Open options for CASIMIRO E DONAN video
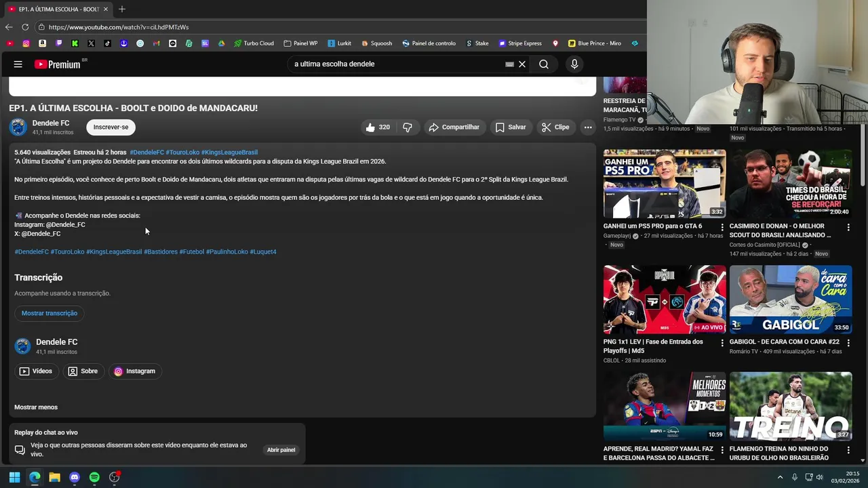This screenshot has height=488, width=868. tap(848, 228)
